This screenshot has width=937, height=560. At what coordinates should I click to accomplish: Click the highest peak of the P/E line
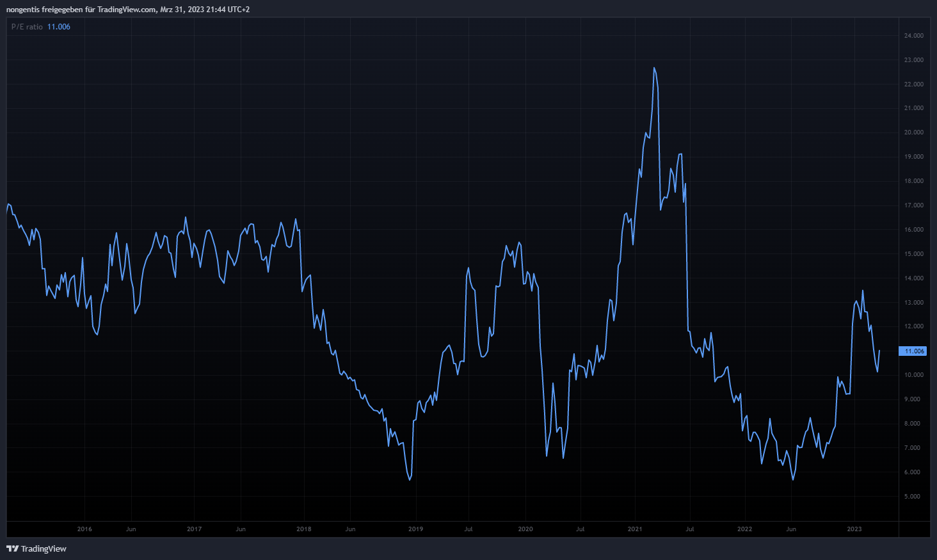click(x=654, y=68)
